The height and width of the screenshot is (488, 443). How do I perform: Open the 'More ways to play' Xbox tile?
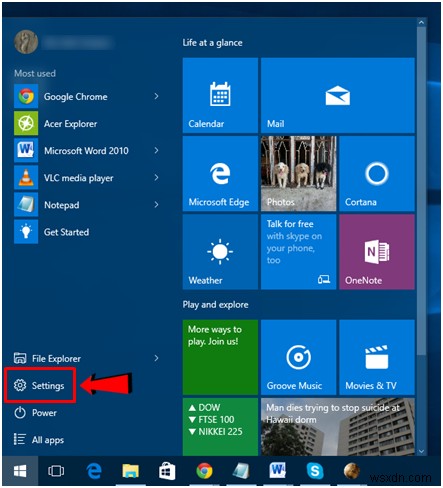[220, 357]
